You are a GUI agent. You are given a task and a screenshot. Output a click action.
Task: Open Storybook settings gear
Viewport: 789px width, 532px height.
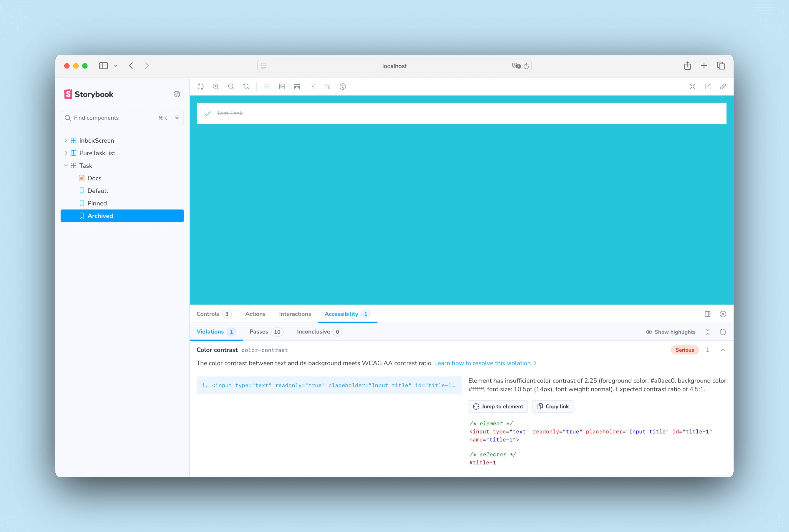[x=177, y=94]
